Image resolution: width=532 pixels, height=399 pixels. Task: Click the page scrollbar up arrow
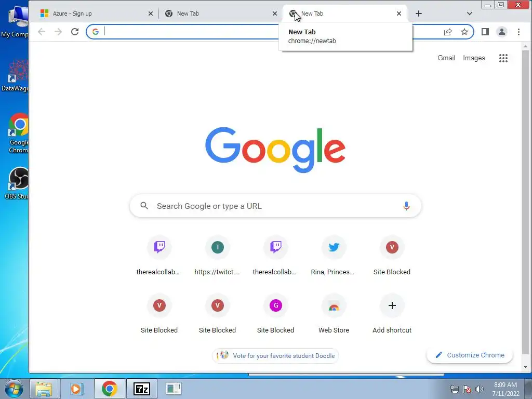point(525,46)
